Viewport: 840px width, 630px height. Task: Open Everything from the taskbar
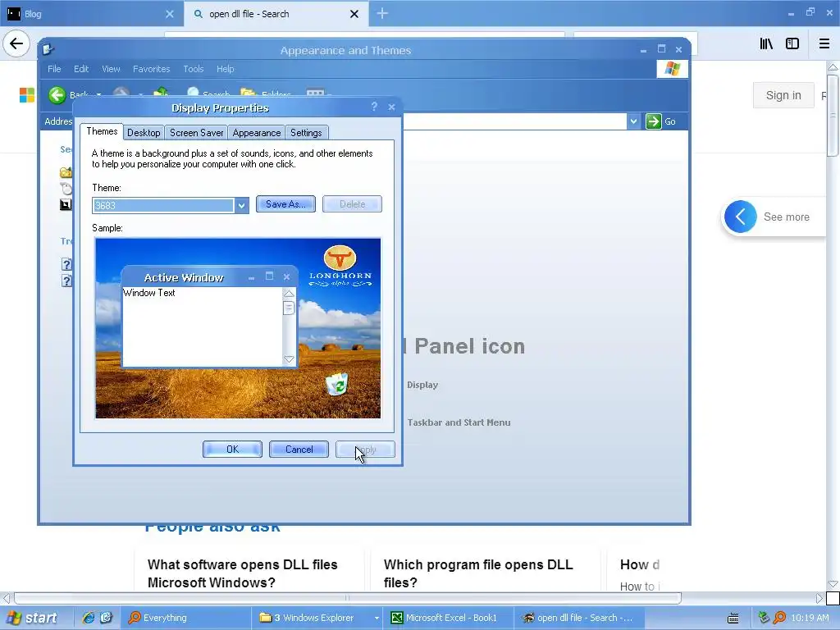185,618
